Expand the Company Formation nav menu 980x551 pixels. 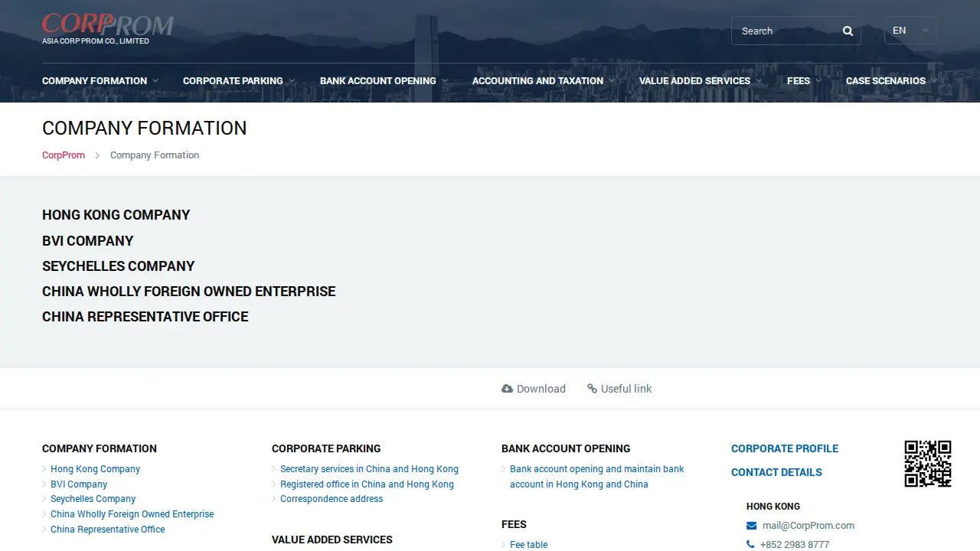tap(100, 81)
